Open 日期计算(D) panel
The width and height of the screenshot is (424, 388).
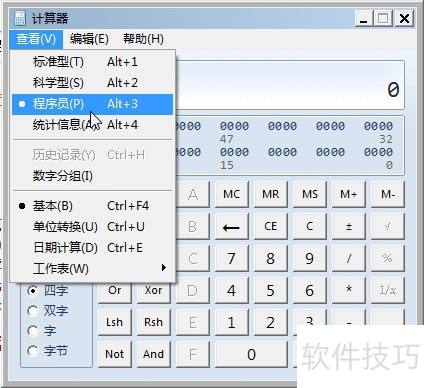coord(92,248)
